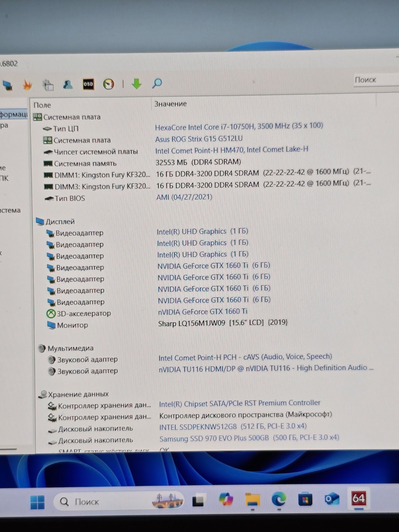399x532 pixels.
Task: Select the 32553 МБ (DDR4 SDRAM) value
Action: tap(198, 162)
